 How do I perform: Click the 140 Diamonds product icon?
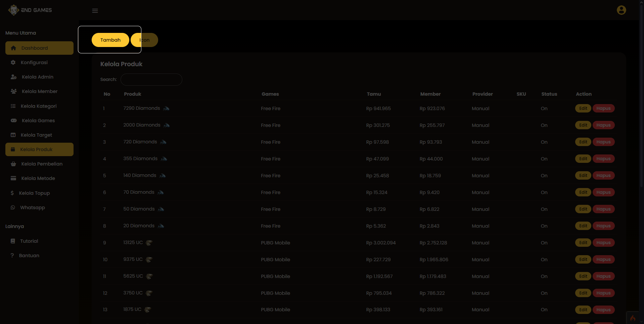(163, 176)
